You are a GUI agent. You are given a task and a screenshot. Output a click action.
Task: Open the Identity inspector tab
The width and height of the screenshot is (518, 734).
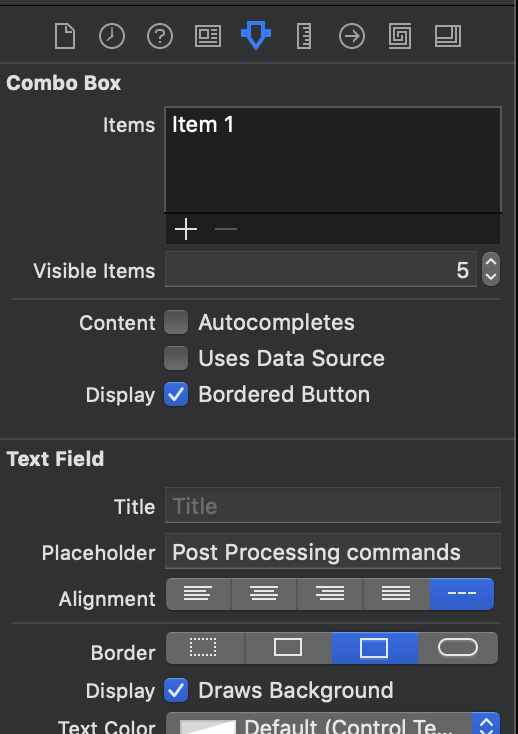point(208,36)
